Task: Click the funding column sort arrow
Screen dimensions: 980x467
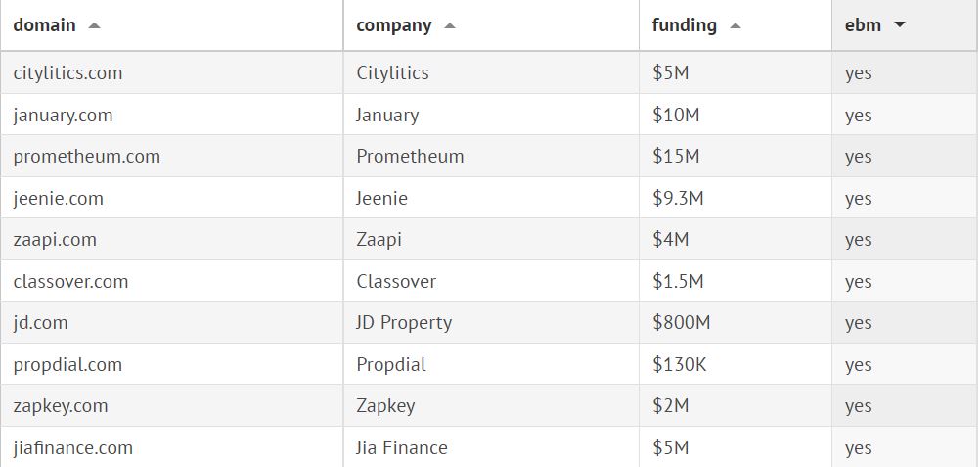Action: point(735,26)
